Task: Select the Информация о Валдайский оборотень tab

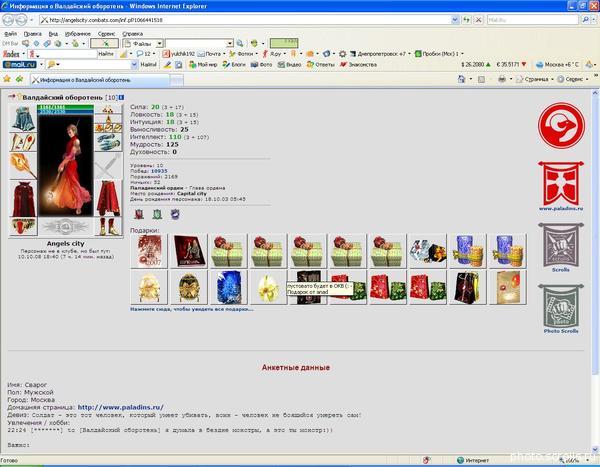Action: point(99,80)
